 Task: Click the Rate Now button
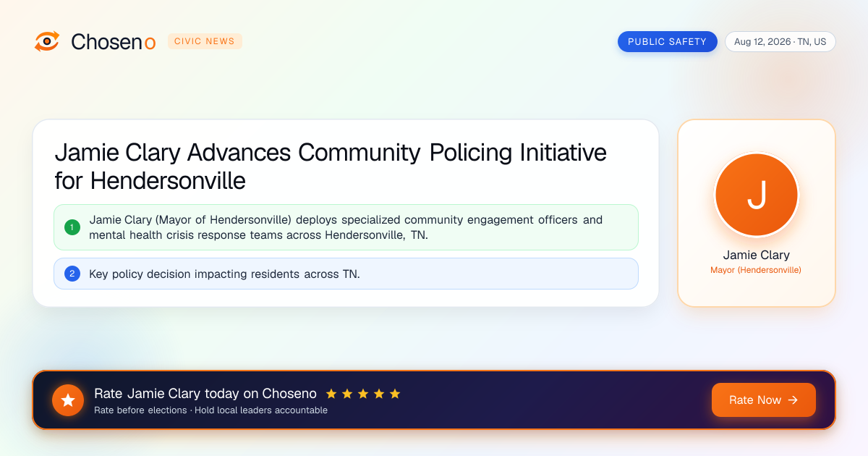tap(764, 400)
